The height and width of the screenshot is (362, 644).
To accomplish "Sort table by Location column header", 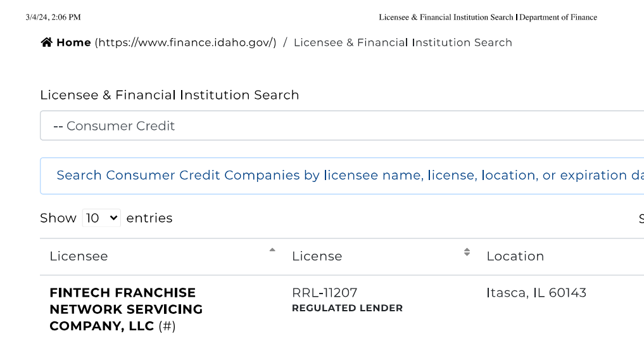I will pos(515,256).
